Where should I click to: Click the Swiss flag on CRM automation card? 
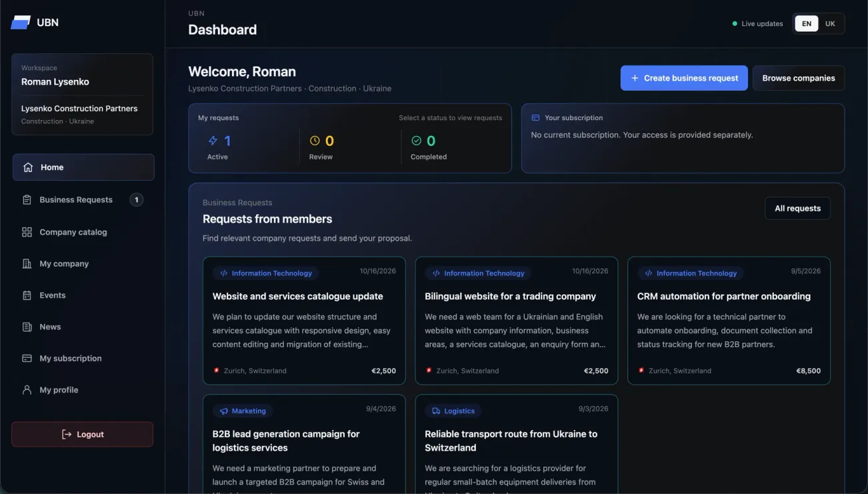pos(641,371)
